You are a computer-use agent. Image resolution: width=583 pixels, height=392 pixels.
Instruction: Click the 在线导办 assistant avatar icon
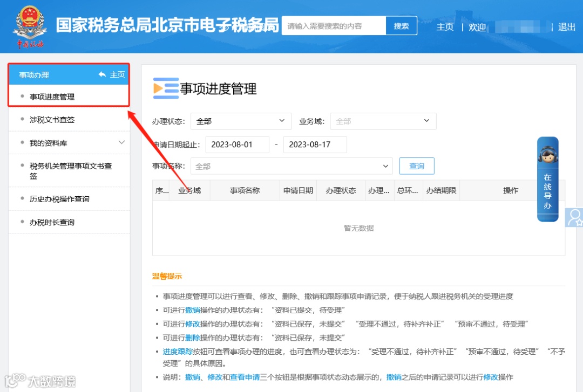coord(547,154)
